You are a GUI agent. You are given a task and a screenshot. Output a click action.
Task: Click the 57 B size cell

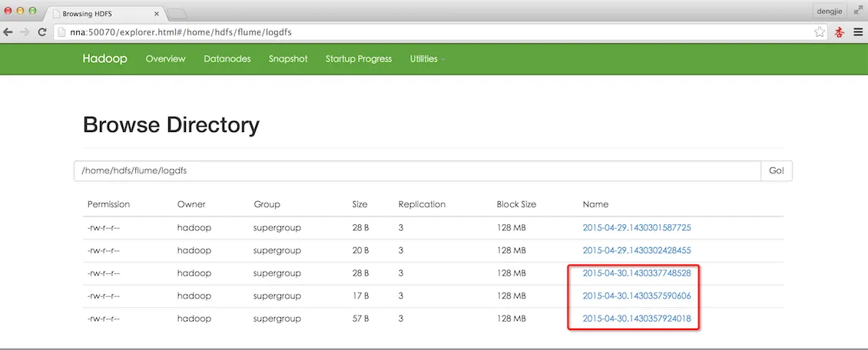click(x=360, y=319)
